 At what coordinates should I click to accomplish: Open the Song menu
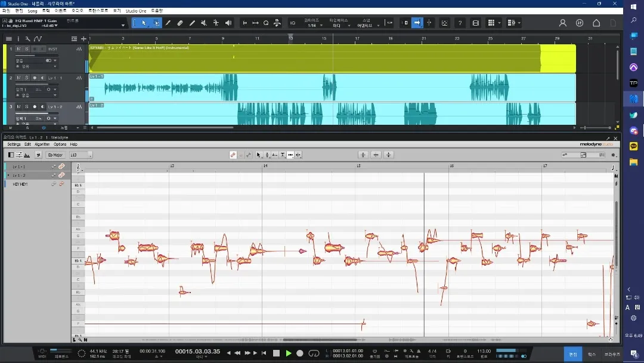32,11
